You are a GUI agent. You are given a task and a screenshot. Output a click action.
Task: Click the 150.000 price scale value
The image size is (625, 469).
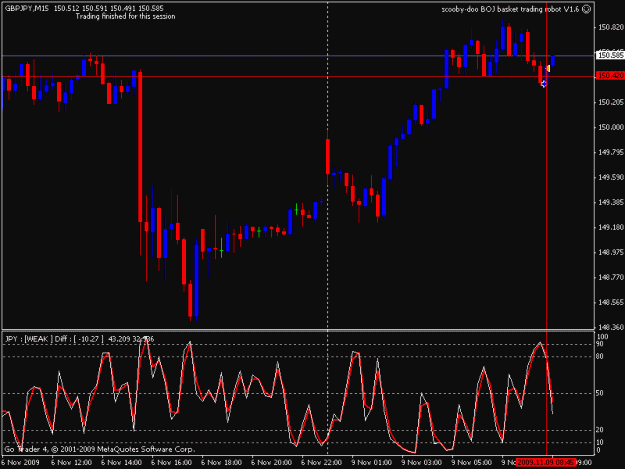[611, 128]
